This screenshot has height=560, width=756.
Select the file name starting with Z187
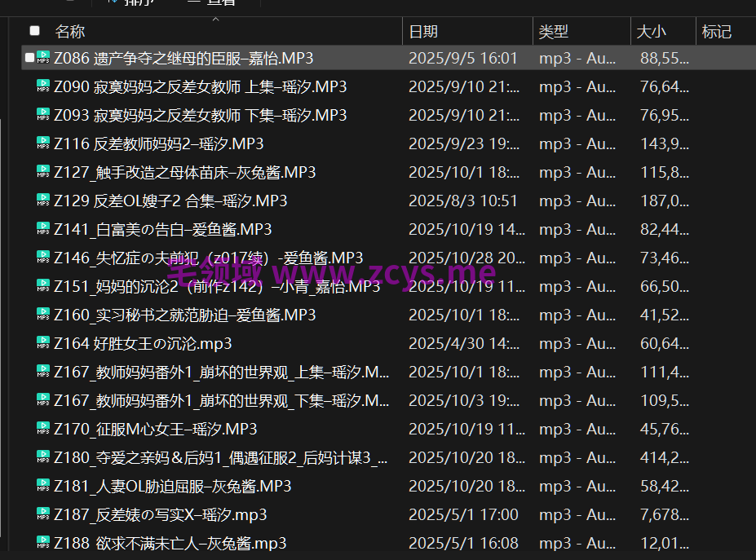[x=160, y=514]
